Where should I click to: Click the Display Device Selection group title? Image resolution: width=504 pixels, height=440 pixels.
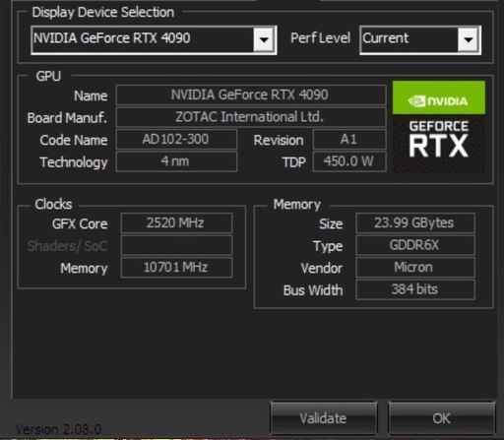(x=103, y=13)
